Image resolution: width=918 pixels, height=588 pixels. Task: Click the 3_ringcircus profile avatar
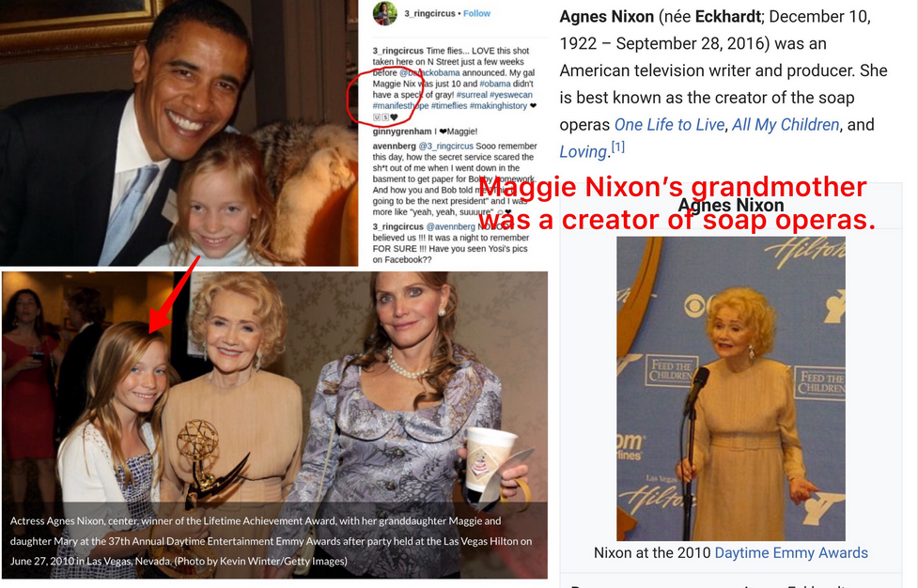pos(384,13)
